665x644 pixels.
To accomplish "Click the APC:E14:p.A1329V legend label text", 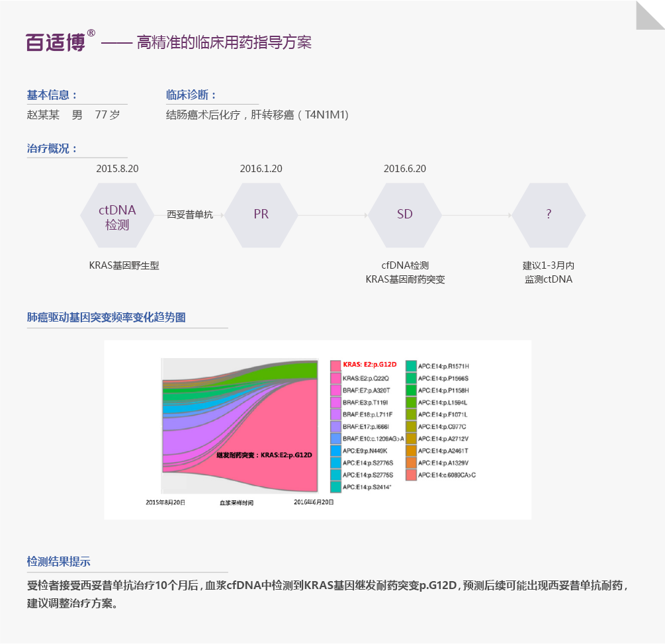I will click(x=443, y=463).
